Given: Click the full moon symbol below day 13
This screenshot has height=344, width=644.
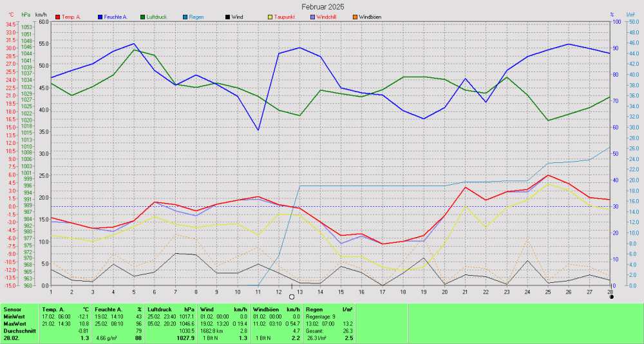Looking at the screenshot, I should (x=291, y=297).
